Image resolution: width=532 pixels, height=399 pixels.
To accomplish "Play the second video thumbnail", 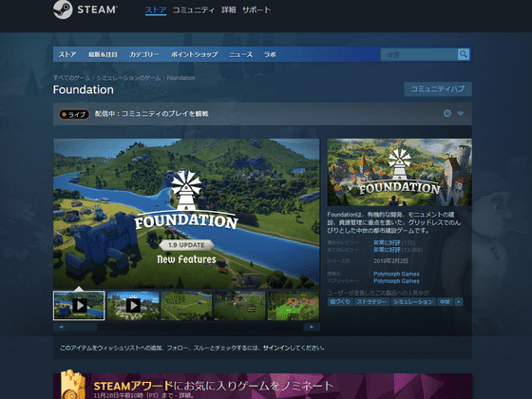I will coord(133,305).
